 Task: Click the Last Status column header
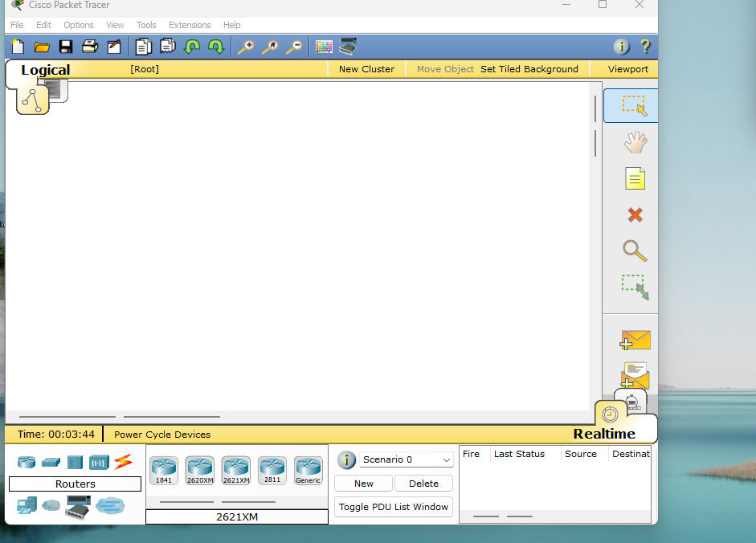point(519,454)
